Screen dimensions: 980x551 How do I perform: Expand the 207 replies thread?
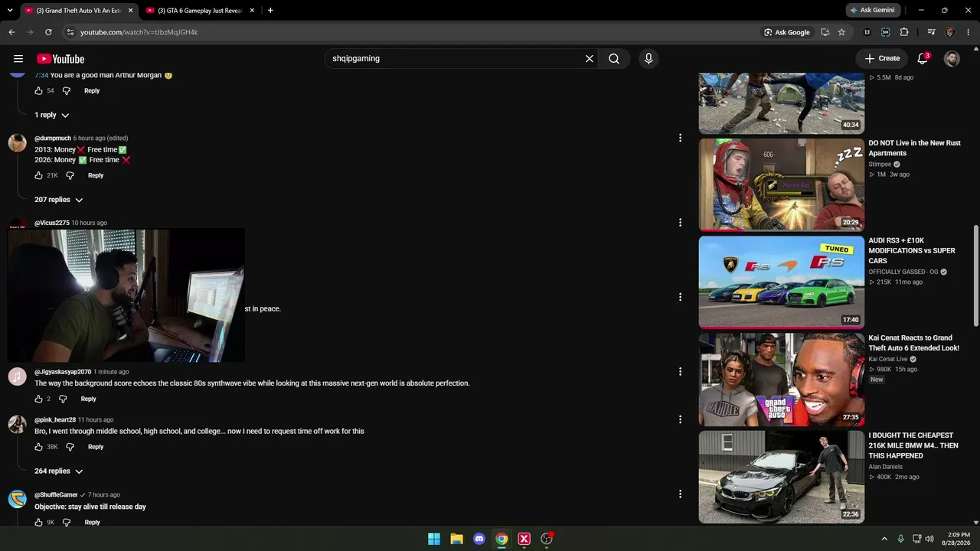tap(58, 200)
